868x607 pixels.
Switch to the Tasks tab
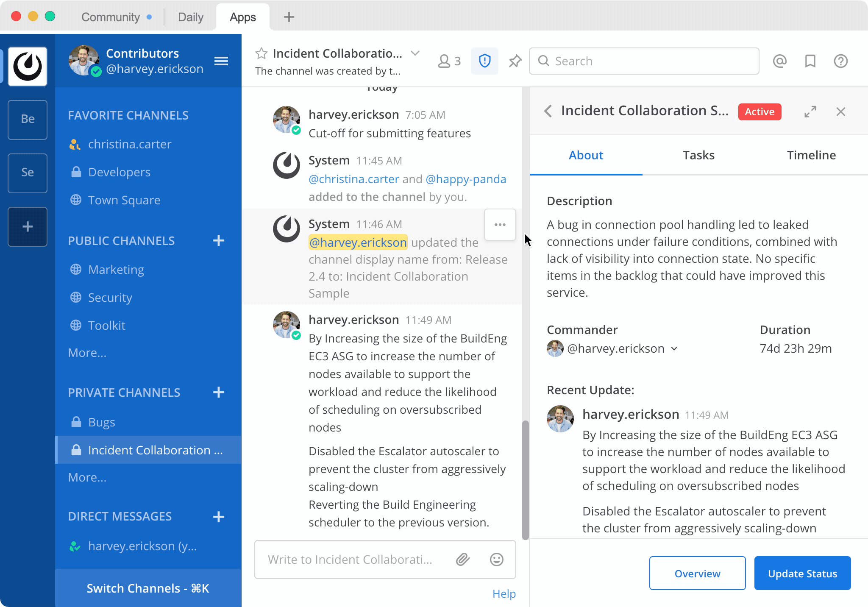tap(698, 155)
